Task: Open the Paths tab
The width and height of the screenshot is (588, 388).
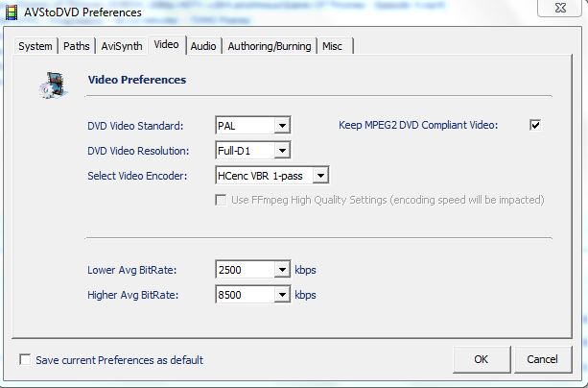Action: pos(76,46)
